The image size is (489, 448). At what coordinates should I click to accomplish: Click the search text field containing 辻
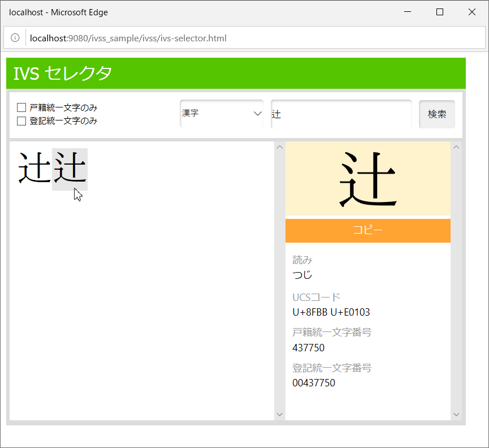341,114
